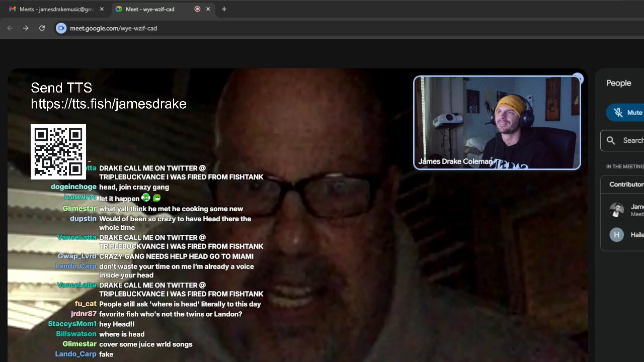Click the "IN THE MEETING" label
644x362 pixels.
[625, 166]
